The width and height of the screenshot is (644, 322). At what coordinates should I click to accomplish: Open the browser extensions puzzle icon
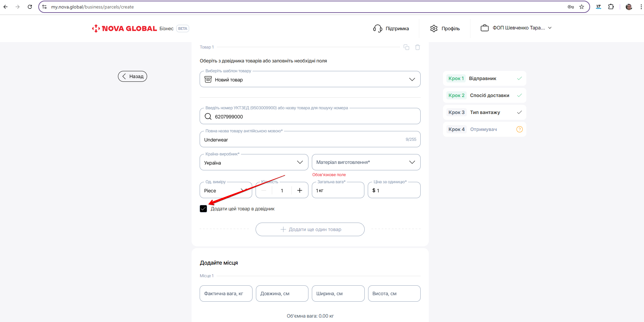611,7
